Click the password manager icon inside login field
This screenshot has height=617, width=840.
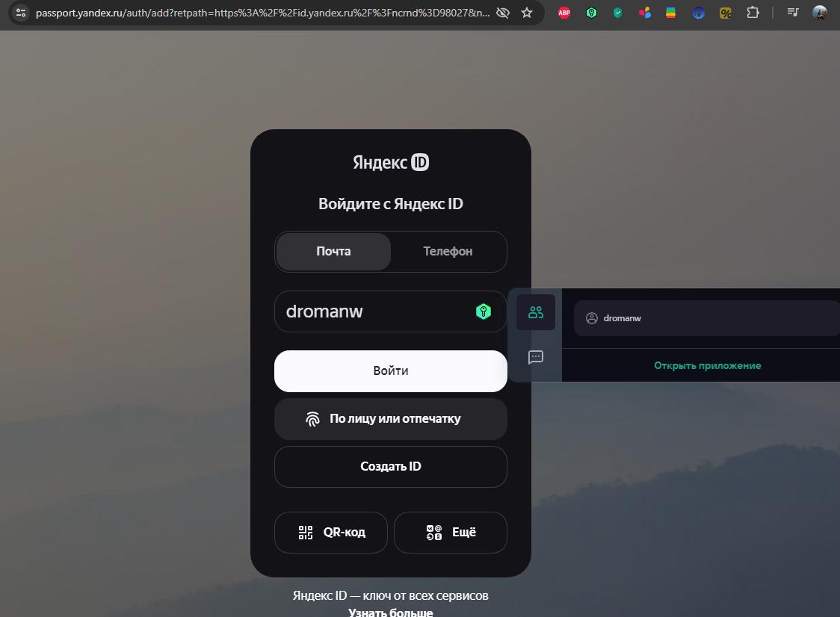(484, 311)
